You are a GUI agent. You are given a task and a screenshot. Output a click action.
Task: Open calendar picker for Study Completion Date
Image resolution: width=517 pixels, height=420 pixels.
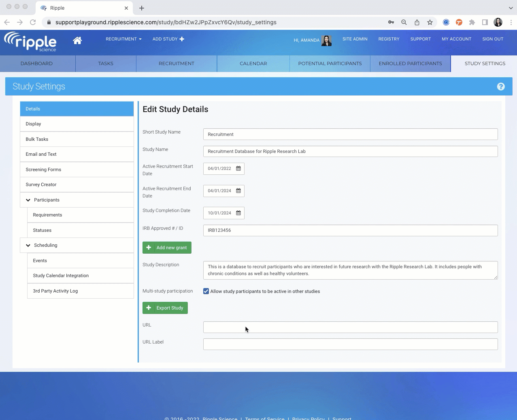[x=238, y=213]
